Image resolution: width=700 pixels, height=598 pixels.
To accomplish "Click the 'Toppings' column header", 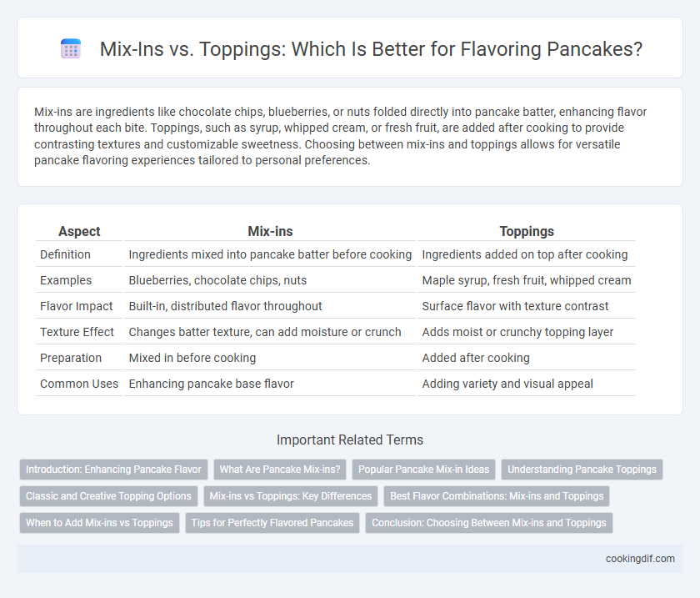I will pyautogui.click(x=527, y=231).
